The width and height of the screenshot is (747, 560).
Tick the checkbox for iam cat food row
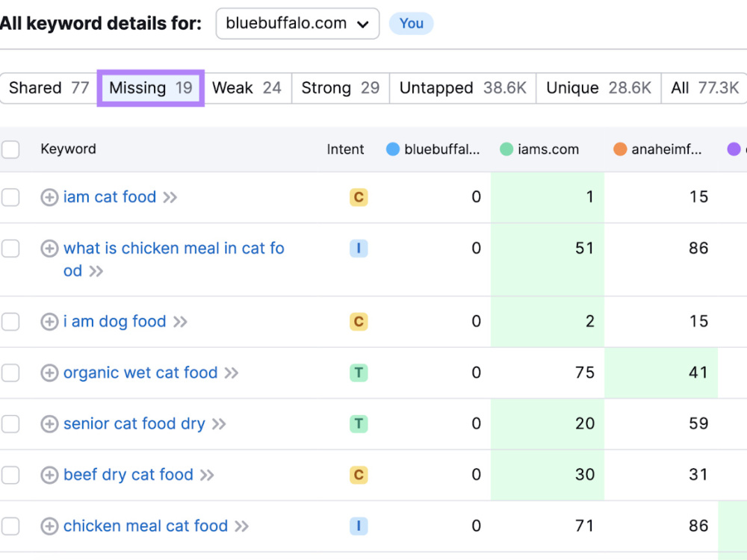(x=10, y=197)
